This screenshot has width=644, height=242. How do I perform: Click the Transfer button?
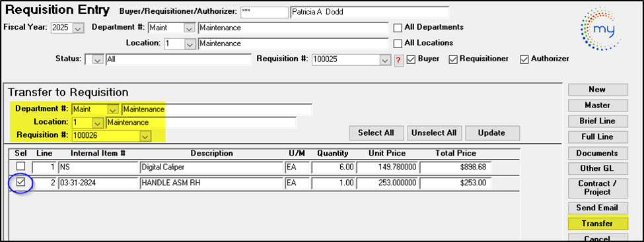coord(598,224)
